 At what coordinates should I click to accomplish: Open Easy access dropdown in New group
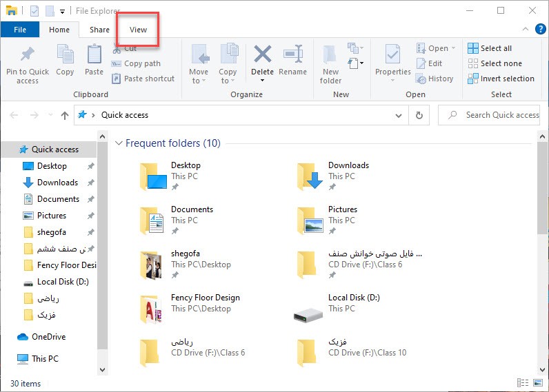tap(355, 63)
